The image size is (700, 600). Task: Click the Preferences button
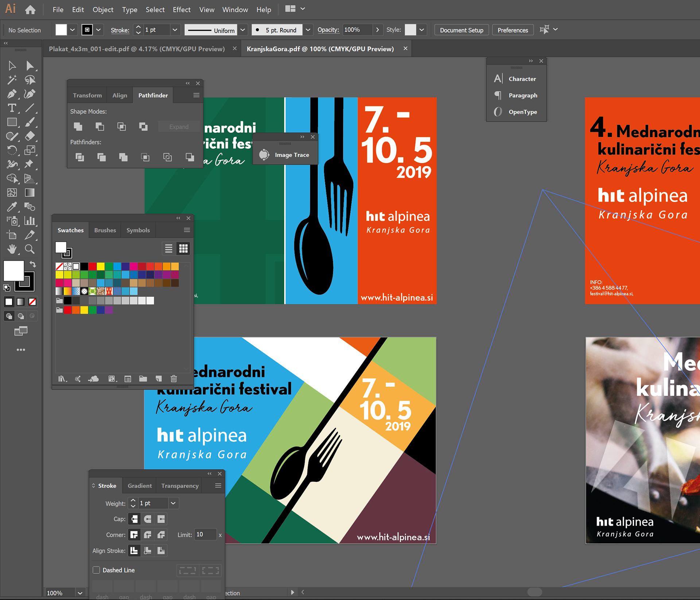[513, 30]
